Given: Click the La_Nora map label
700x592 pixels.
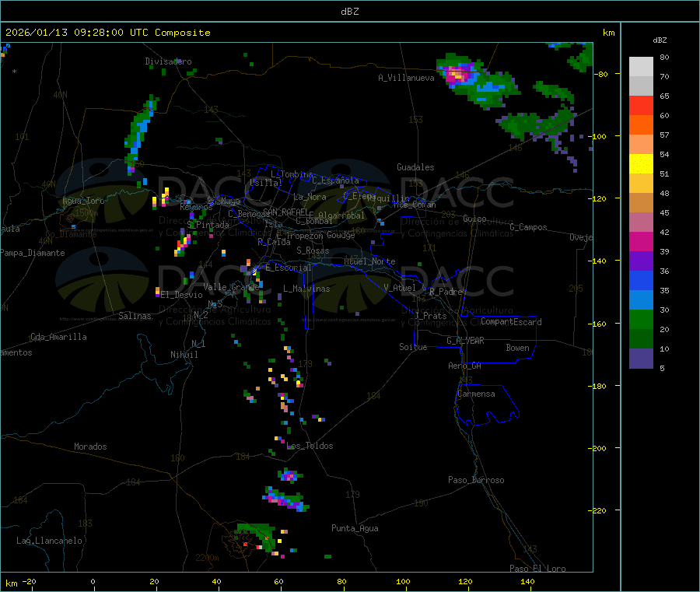Looking at the screenshot, I should pos(310,197).
